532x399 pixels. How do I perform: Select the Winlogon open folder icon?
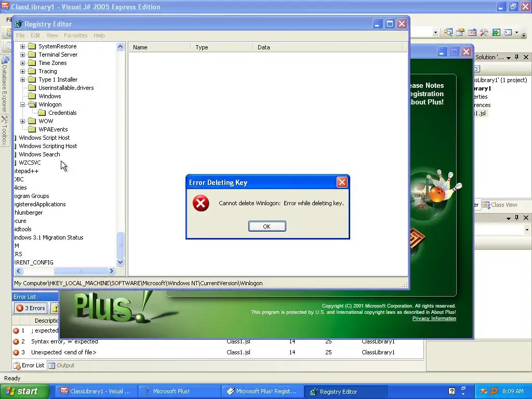coord(32,104)
